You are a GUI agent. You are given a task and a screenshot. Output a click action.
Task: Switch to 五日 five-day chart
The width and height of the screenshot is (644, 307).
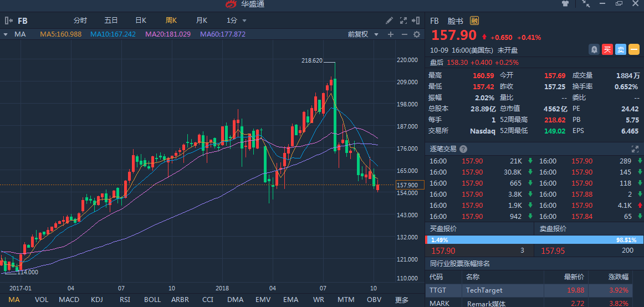[x=111, y=21]
